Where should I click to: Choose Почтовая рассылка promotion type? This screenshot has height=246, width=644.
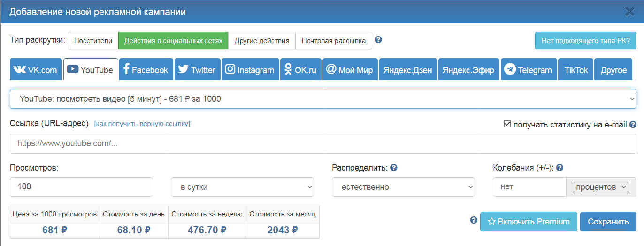point(333,41)
